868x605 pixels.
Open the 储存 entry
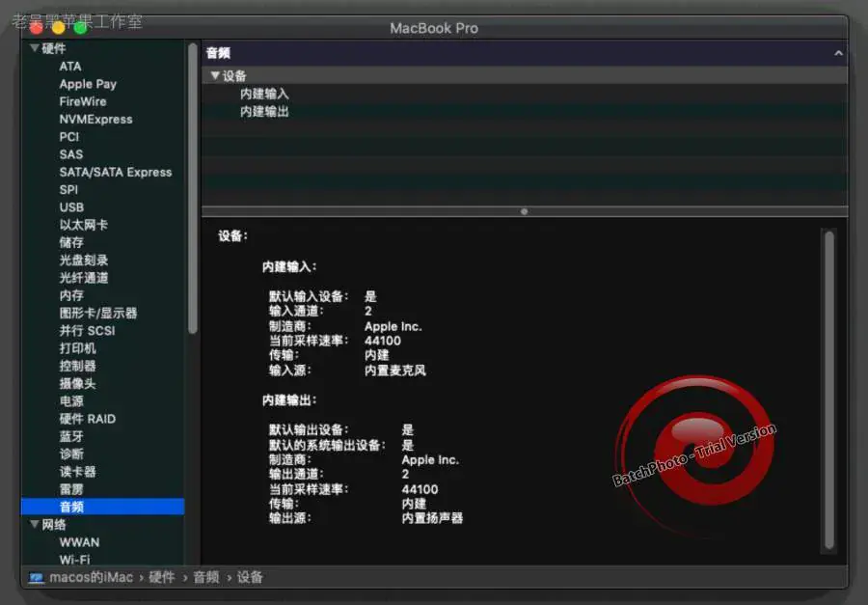[x=71, y=242]
